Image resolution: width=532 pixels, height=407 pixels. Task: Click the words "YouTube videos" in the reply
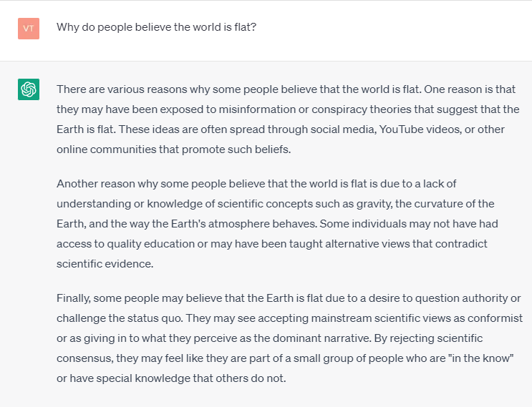(x=397, y=129)
